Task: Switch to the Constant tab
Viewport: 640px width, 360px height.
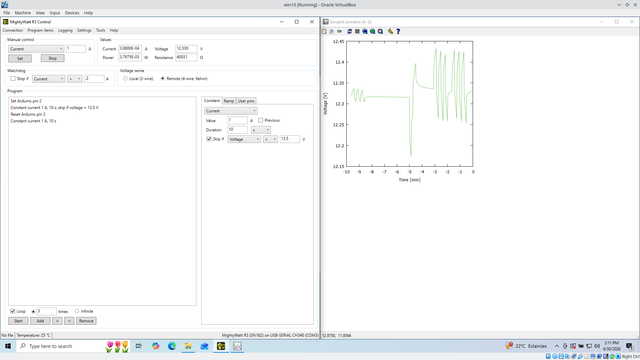Action: click(x=212, y=100)
